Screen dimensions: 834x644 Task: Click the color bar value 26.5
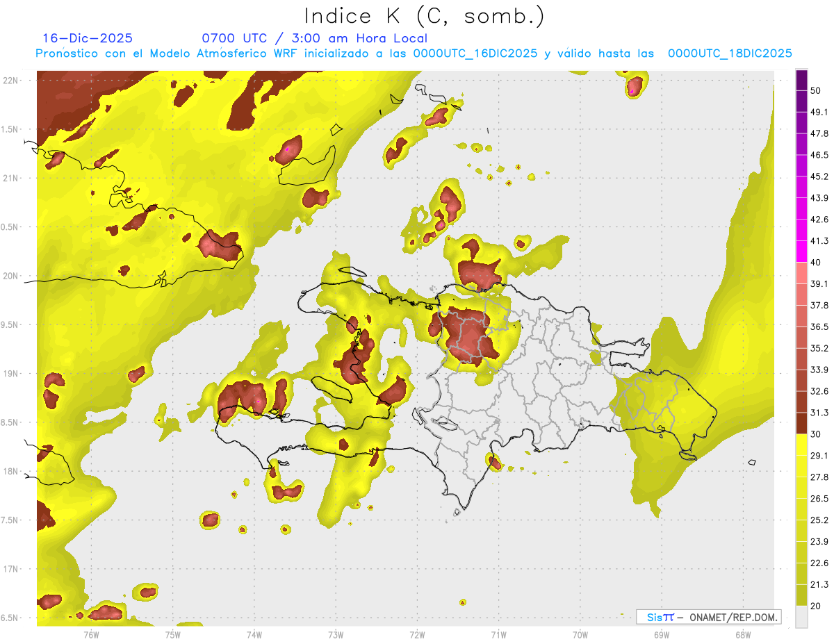(x=819, y=499)
